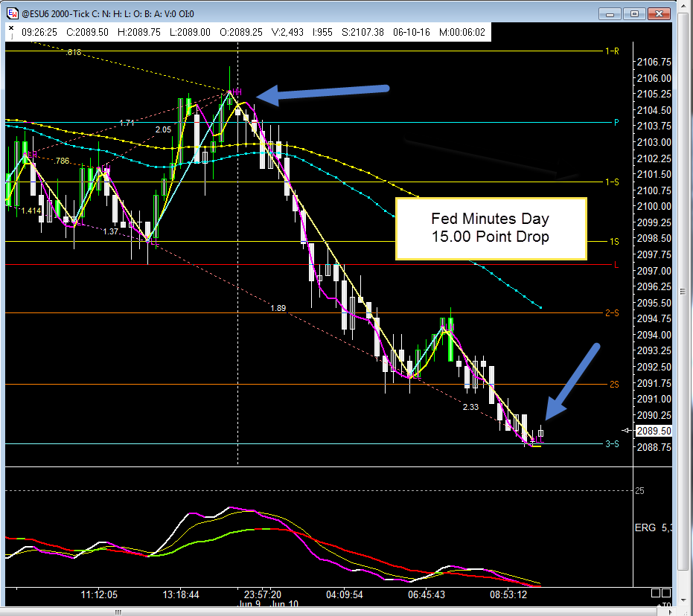Select the Fed Minutes Day annotation box
Viewport: 693px width, 616px height.
[491, 228]
